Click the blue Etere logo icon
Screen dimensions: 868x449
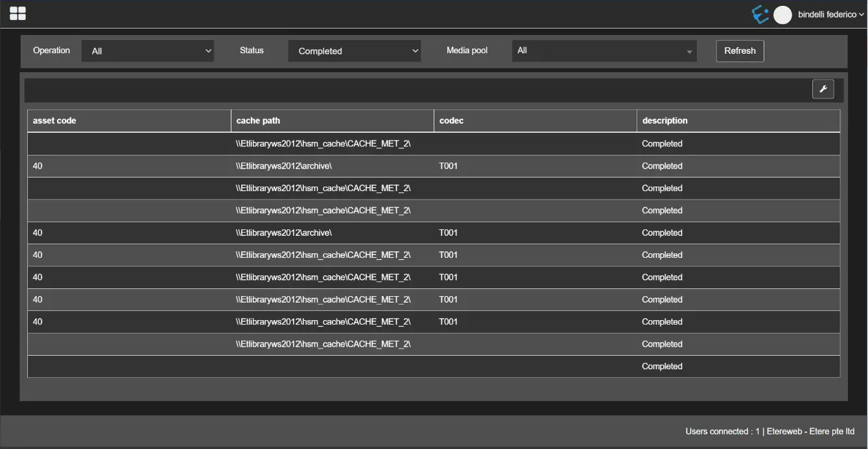pyautogui.click(x=760, y=14)
